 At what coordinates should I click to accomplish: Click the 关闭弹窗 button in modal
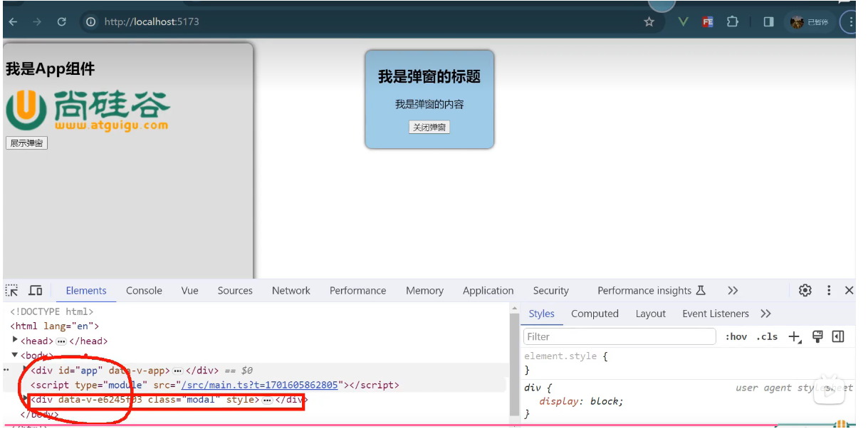pyautogui.click(x=429, y=128)
